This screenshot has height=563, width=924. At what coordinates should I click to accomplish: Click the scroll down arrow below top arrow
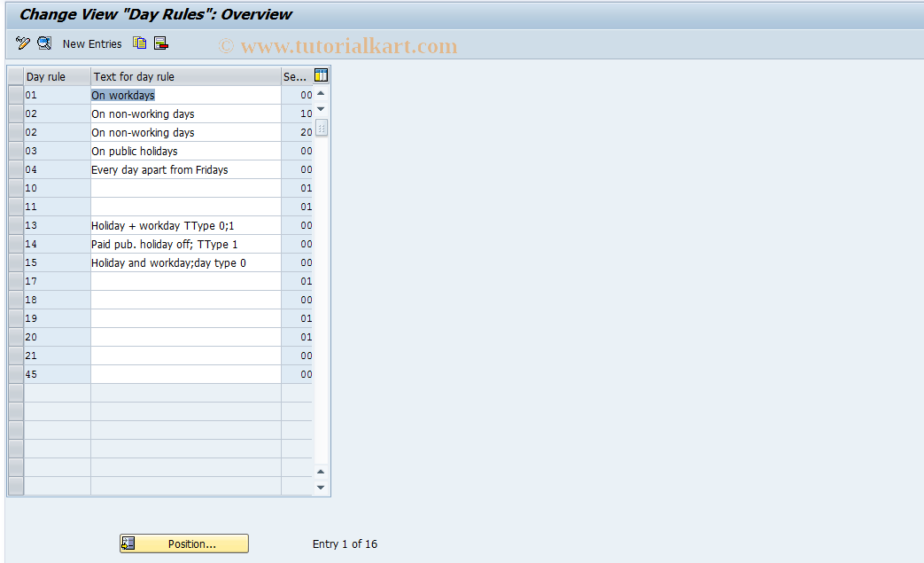(321, 109)
